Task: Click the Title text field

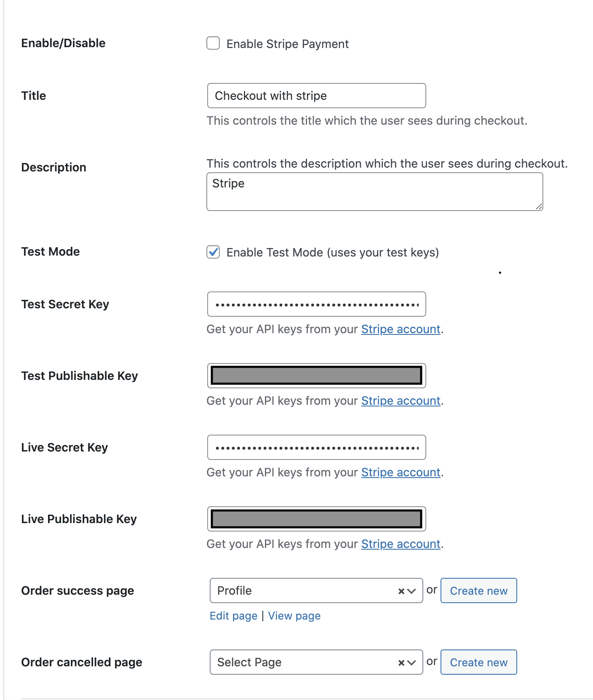Action: pyautogui.click(x=316, y=96)
